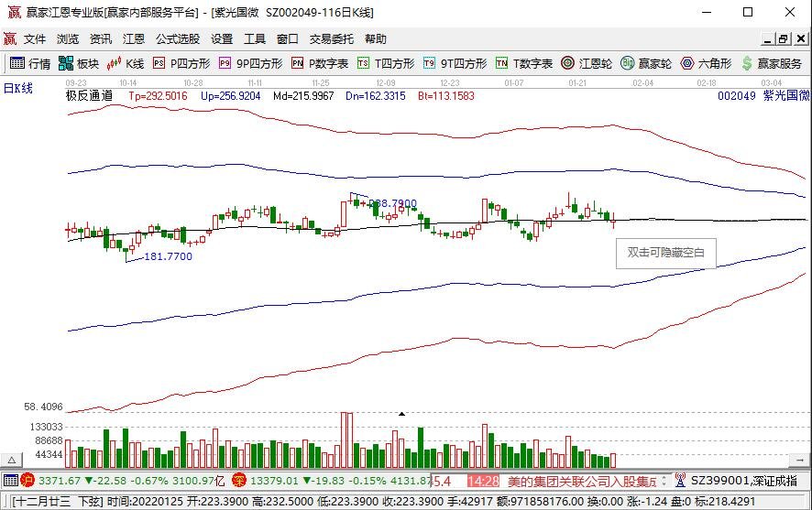Click the 58.4096 price axis label

coord(43,407)
